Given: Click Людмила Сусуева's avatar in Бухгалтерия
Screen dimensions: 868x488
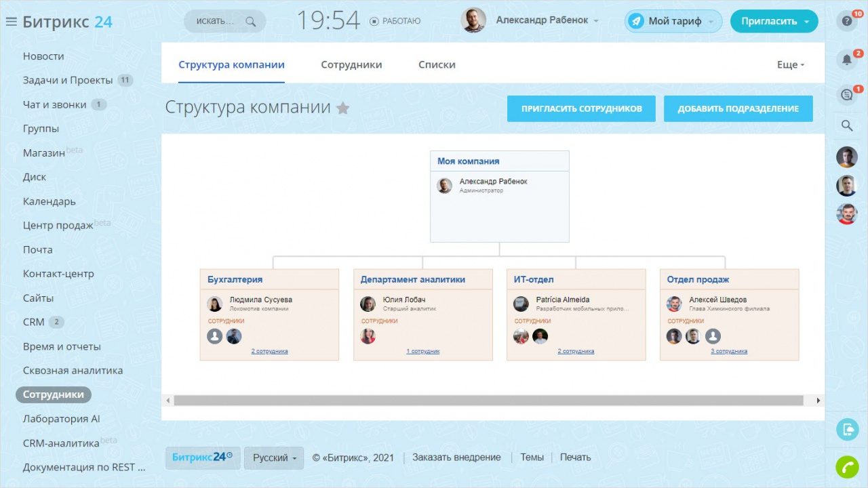Looking at the screenshot, I should pos(215,304).
